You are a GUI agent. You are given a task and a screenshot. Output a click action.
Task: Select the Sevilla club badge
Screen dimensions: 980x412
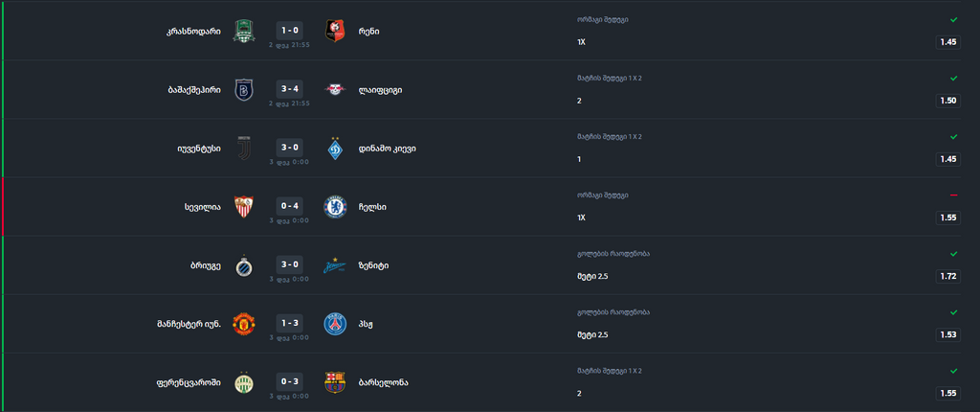click(x=244, y=207)
